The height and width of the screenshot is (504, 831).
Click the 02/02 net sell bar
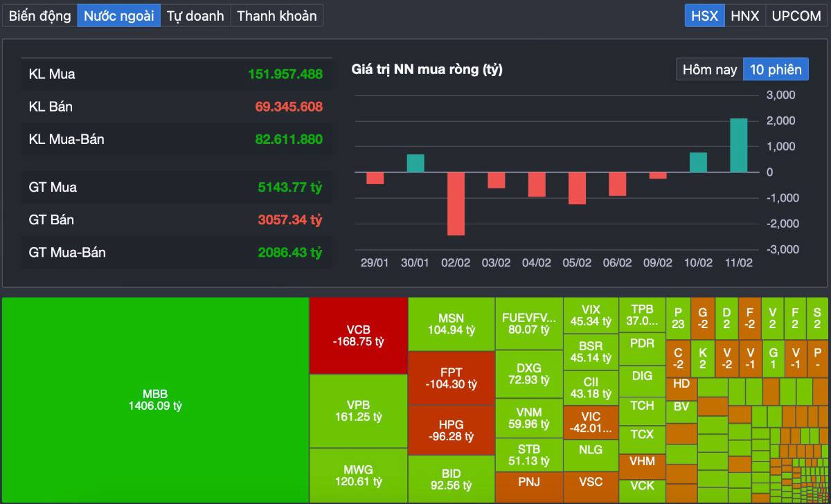pos(456,204)
